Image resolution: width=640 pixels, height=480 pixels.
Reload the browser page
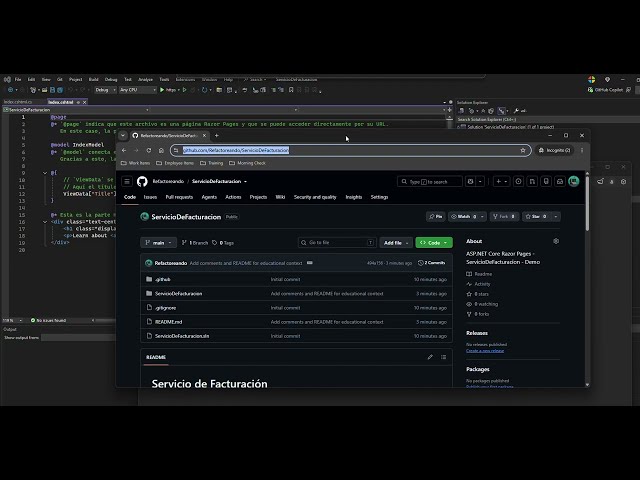pyautogui.click(x=149, y=150)
